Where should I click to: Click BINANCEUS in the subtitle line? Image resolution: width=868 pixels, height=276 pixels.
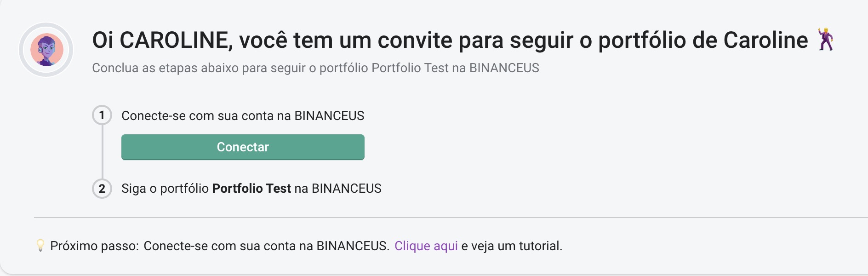tap(504, 68)
